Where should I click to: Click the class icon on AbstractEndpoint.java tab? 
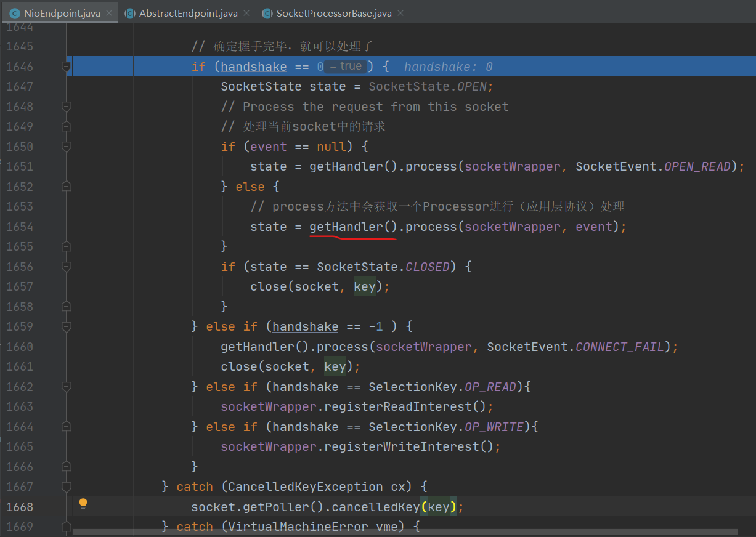click(x=130, y=13)
